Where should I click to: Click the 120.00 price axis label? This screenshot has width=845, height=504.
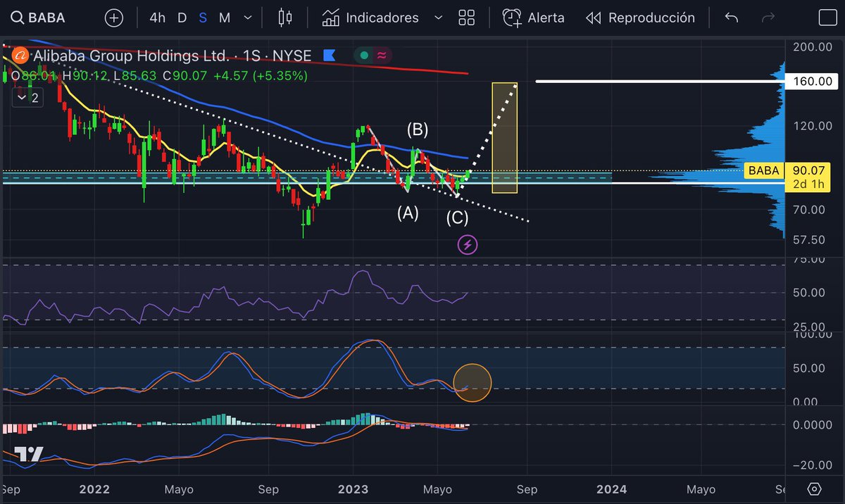tap(811, 126)
